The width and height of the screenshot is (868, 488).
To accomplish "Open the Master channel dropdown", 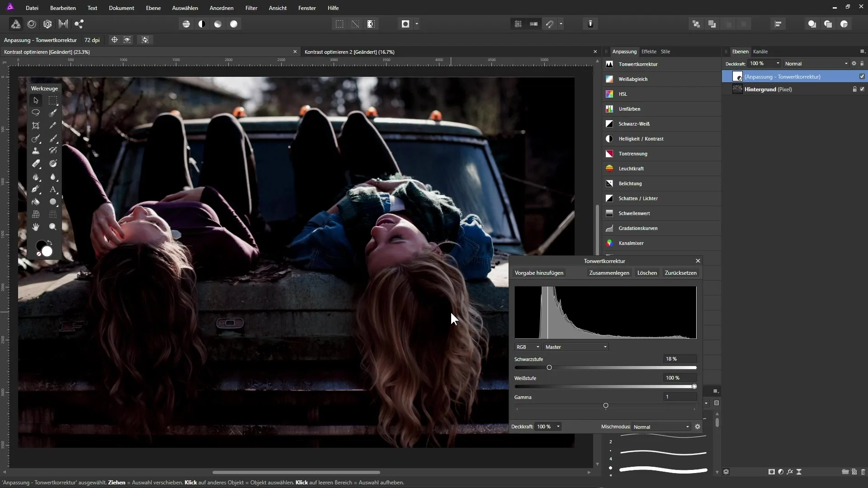I will 576,347.
